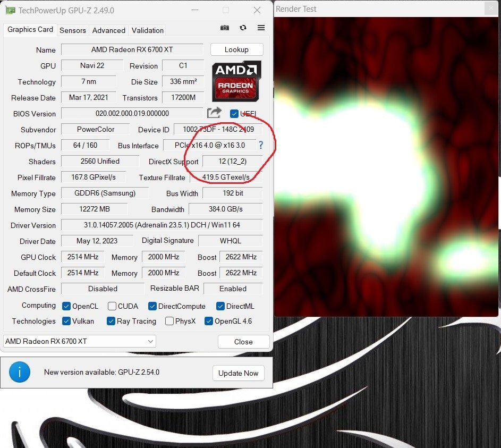Click the 'New version available: GPU-Z 2.54.0' text
The width and height of the screenshot is (501, 448).
click(101, 372)
